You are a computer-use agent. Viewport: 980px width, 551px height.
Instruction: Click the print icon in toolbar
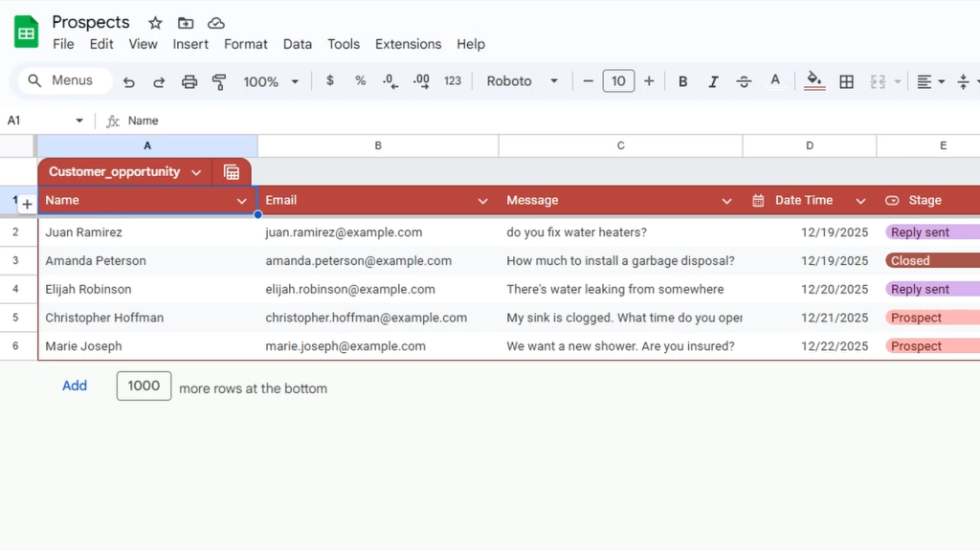click(x=189, y=82)
